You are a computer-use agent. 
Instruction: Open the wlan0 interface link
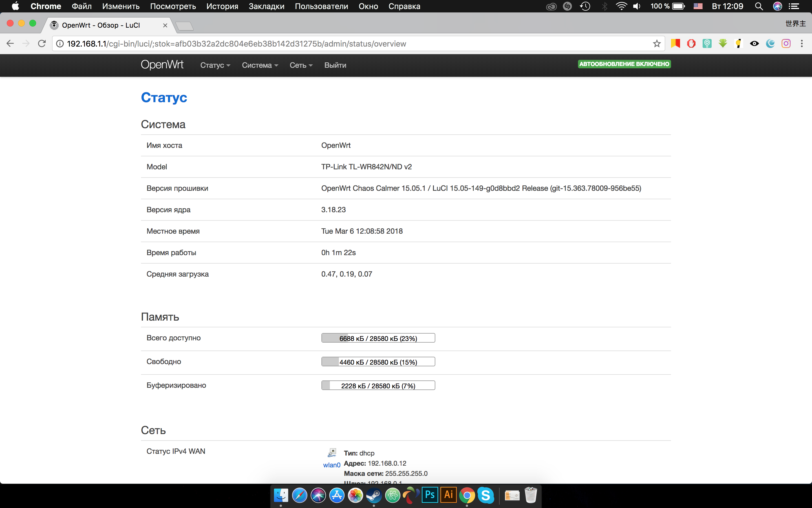point(332,465)
